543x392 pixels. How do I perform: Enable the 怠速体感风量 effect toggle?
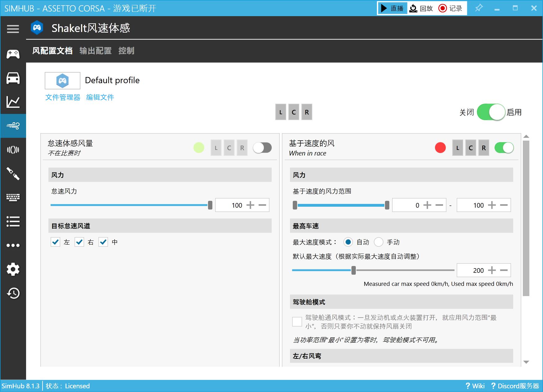coord(262,148)
